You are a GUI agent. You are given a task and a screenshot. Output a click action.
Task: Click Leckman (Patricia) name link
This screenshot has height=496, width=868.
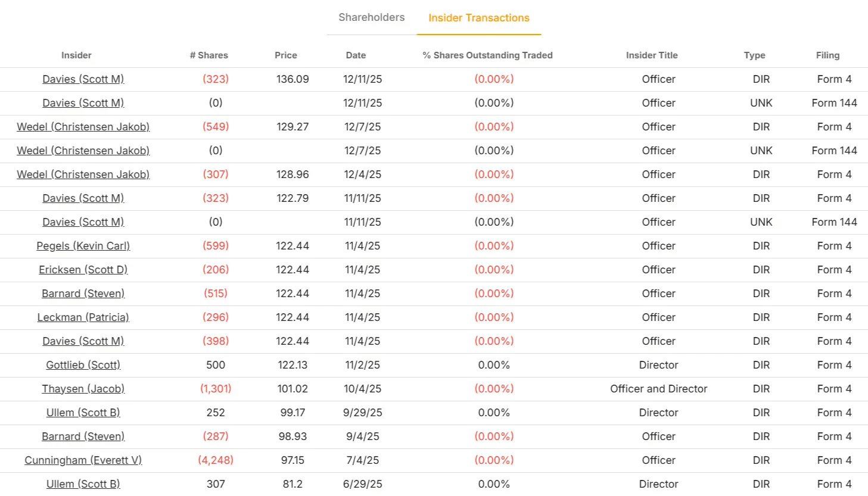(83, 317)
